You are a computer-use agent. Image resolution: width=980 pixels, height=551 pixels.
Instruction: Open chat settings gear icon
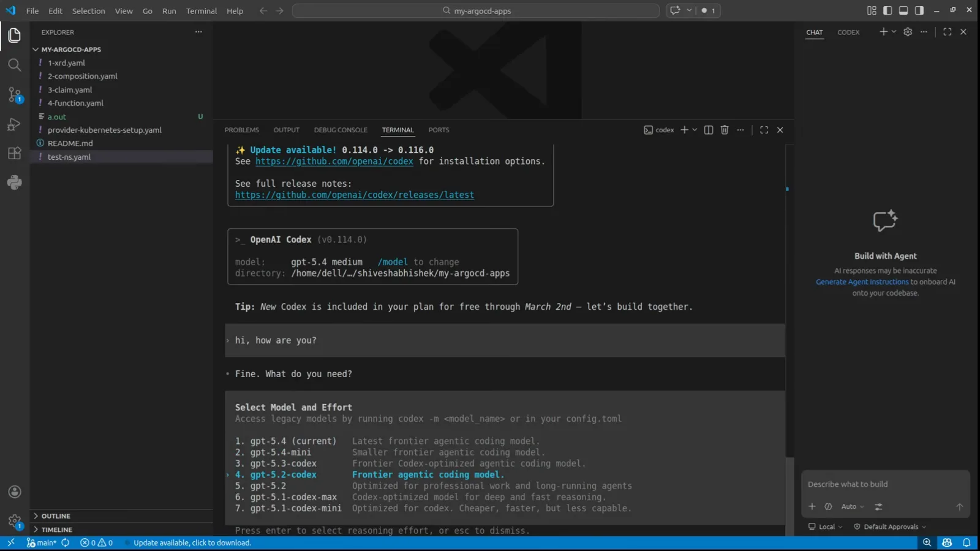pyautogui.click(x=908, y=32)
